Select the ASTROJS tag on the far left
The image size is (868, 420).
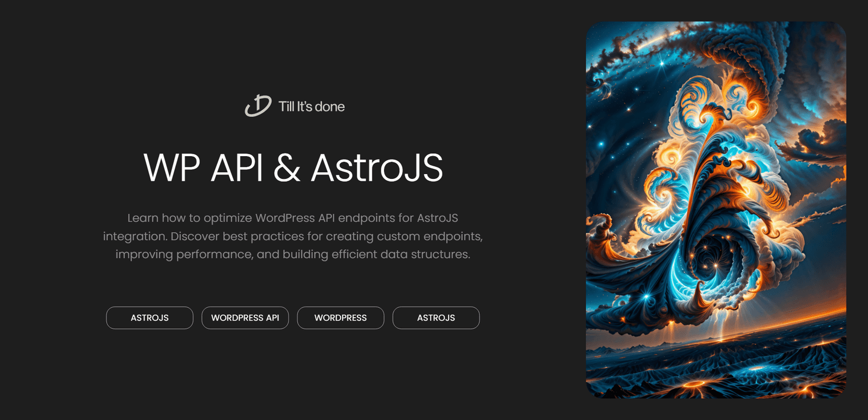[x=149, y=318]
